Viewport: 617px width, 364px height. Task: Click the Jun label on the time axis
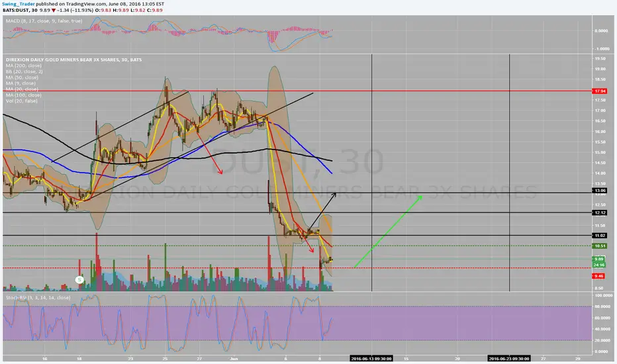pos(234,359)
